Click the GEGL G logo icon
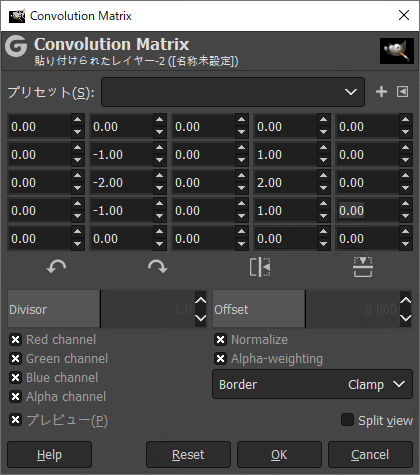 (16, 46)
